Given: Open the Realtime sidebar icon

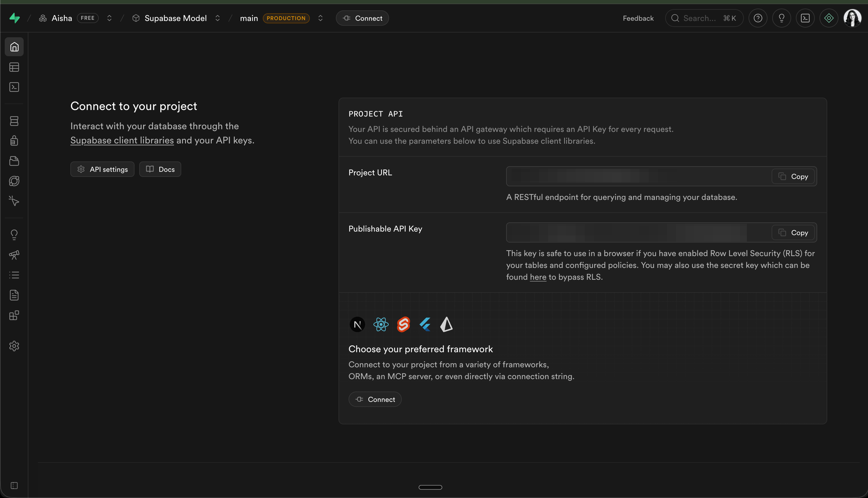Looking at the screenshot, I should [14, 201].
